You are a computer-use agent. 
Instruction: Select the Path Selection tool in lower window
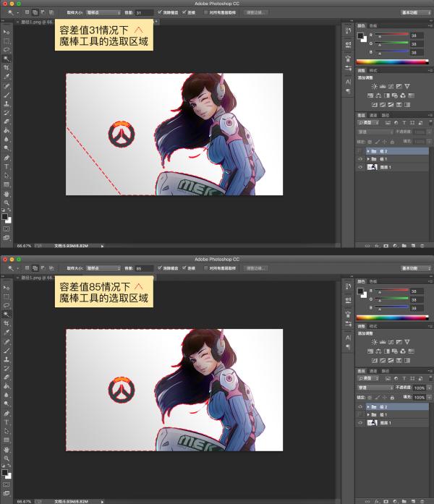(x=6, y=431)
